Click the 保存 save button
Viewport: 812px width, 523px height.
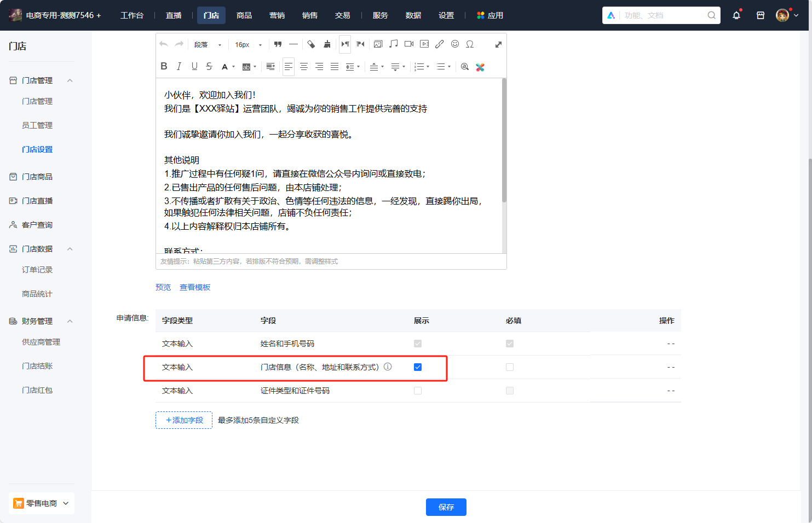pyautogui.click(x=446, y=507)
